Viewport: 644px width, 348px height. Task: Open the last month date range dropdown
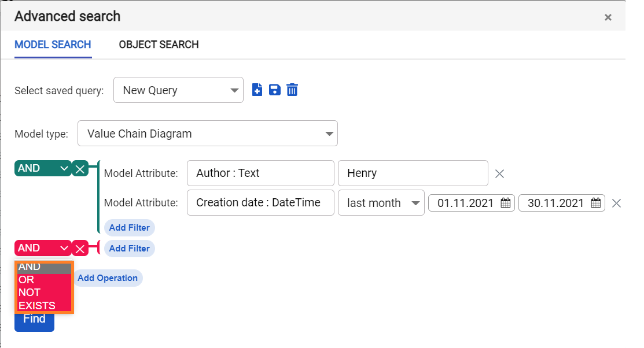point(381,203)
